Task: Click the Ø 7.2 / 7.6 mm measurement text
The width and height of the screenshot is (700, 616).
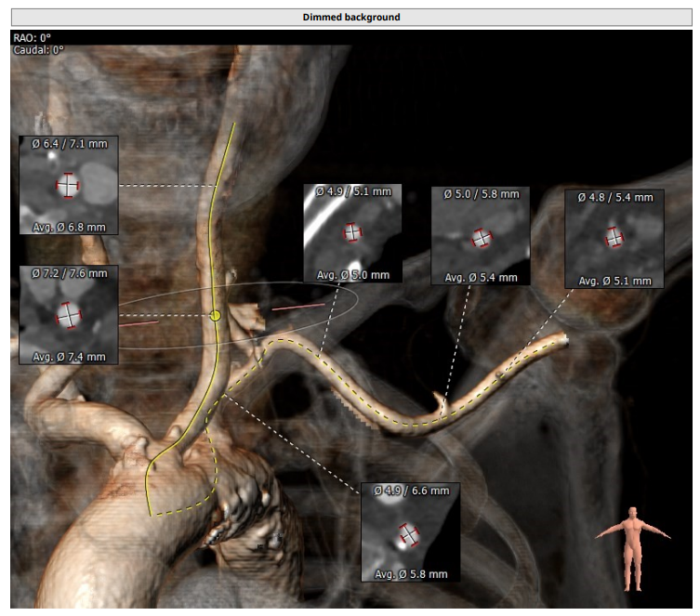Action: [70, 273]
